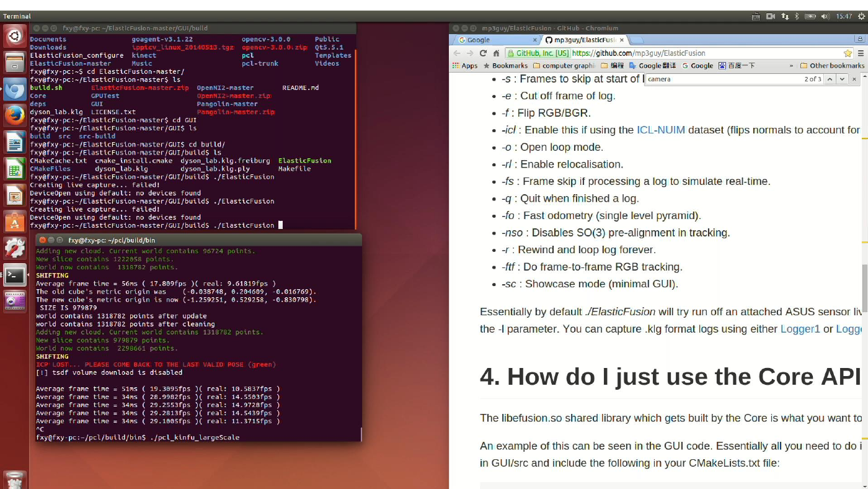Open the sound volume indicator
Screen dimensions: 868x489
point(825,16)
